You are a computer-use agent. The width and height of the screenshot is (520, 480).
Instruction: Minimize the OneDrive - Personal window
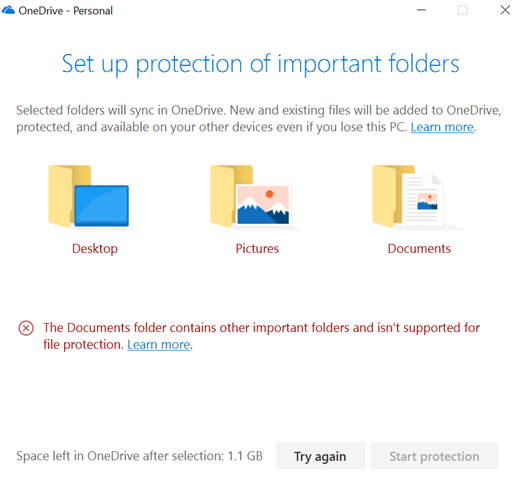coord(421,10)
